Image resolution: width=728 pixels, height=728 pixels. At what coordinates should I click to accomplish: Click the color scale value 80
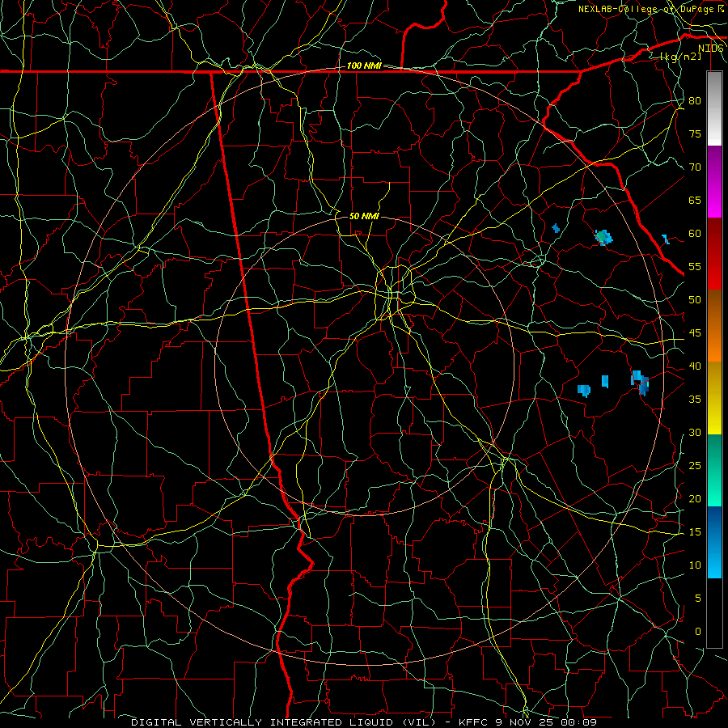(695, 101)
